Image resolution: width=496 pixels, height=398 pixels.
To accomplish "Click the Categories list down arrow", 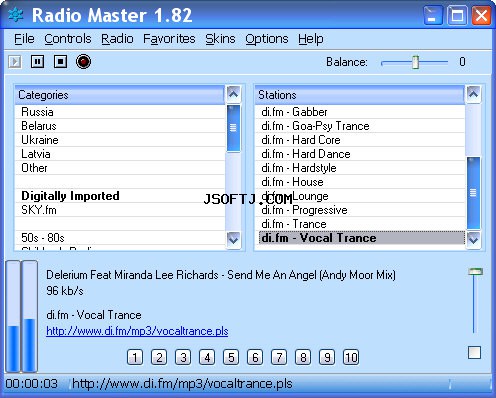I will tap(233, 239).
